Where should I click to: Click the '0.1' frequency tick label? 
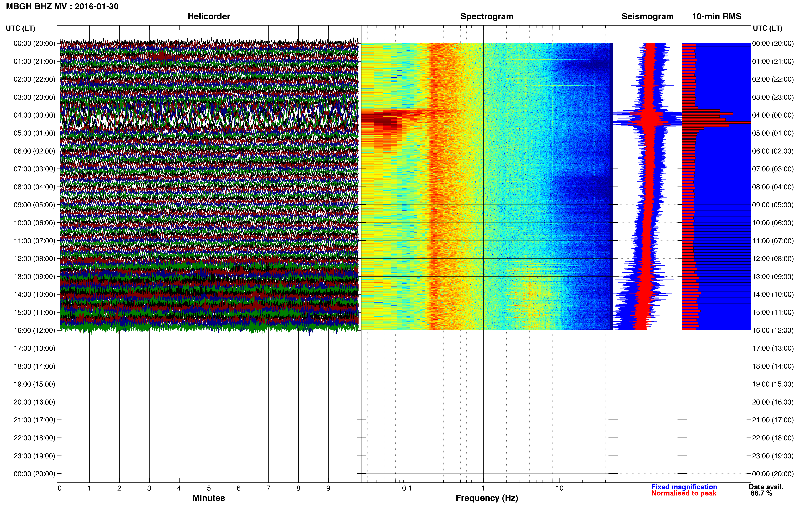click(407, 488)
